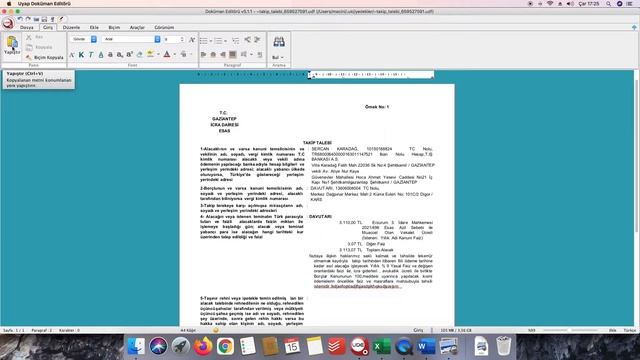Toggle bold K formatting
Image resolution: width=640 pixels, height=360 pixels.
(81, 54)
